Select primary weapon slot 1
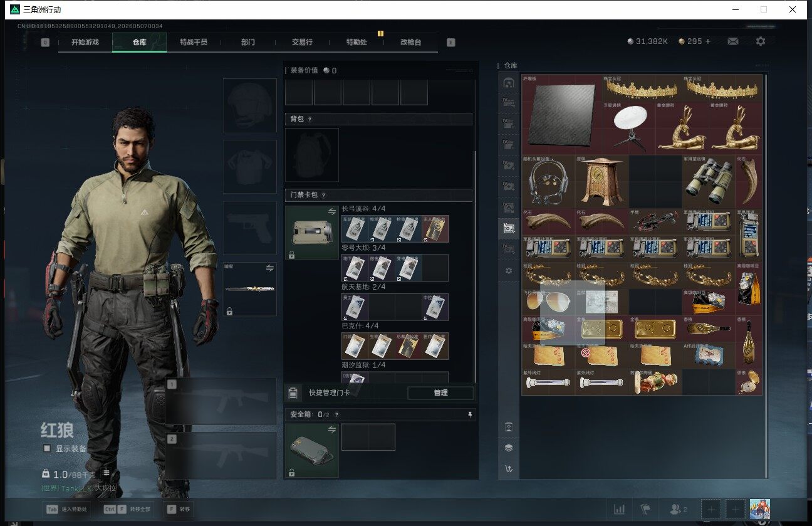Screen dimensions: 812x526 point(221,401)
